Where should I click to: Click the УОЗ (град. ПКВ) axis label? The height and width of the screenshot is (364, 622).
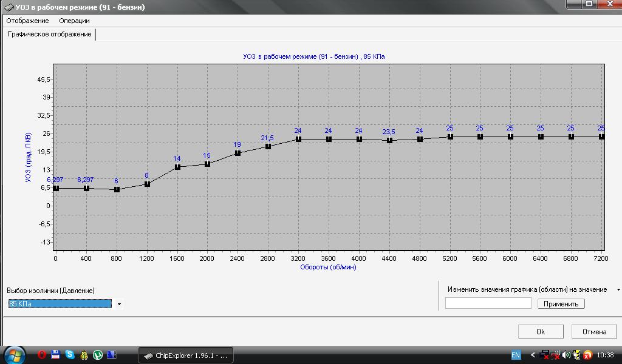point(28,157)
